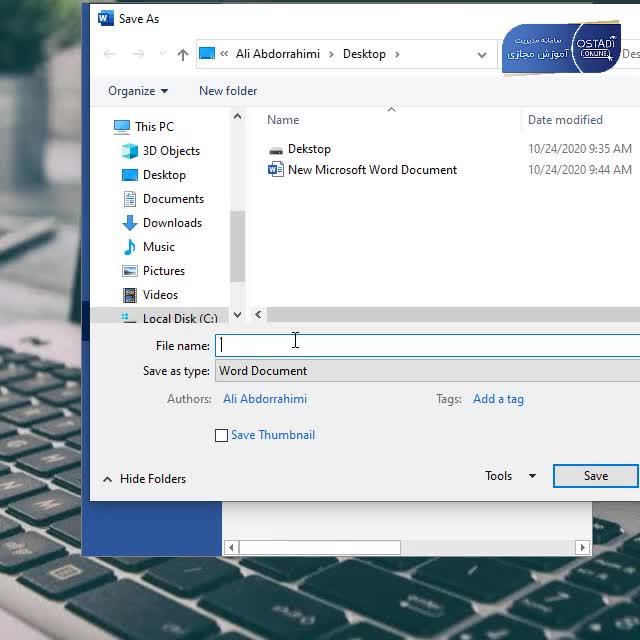
Task: Click the Music note icon in sidebar
Action: point(130,247)
